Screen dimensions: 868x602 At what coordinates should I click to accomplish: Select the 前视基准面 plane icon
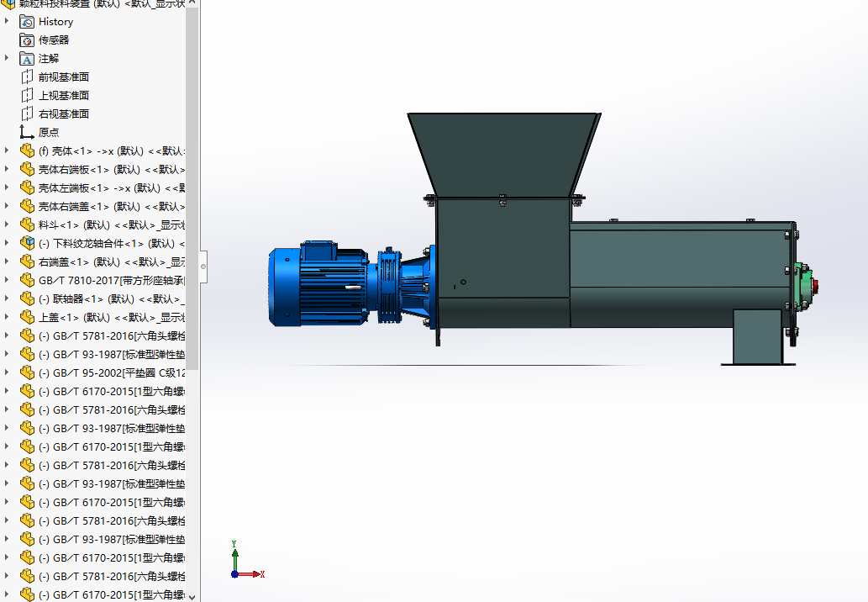click(27, 77)
